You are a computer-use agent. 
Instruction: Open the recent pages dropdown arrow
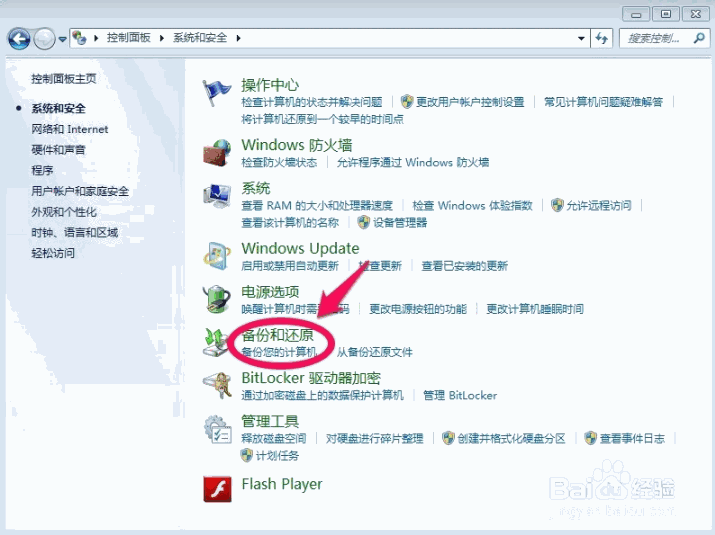(62, 39)
